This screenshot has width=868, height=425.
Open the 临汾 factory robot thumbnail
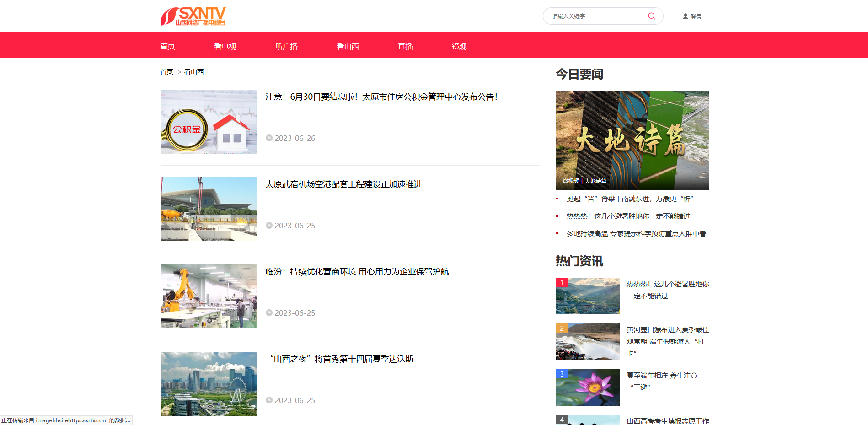coord(209,296)
